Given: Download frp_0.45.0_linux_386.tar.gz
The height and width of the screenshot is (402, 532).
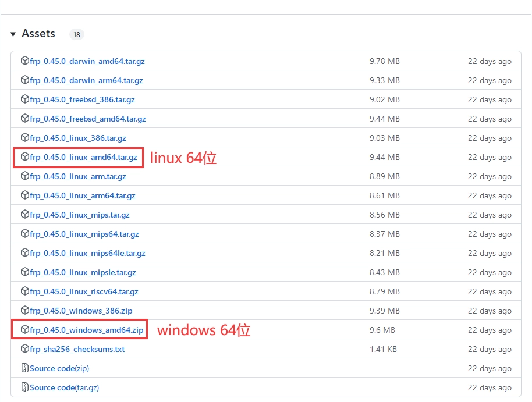Looking at the screenshot, I should point(77,138).
